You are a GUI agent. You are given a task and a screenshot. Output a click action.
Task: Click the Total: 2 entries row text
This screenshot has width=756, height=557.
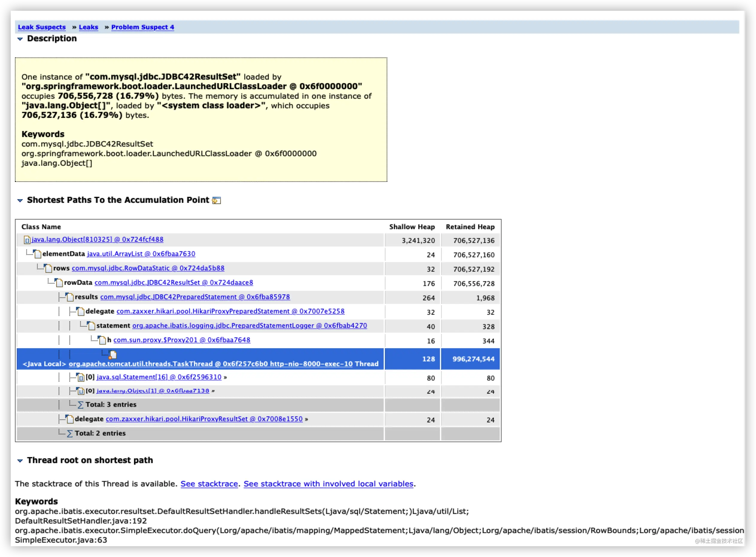point(100,433)
